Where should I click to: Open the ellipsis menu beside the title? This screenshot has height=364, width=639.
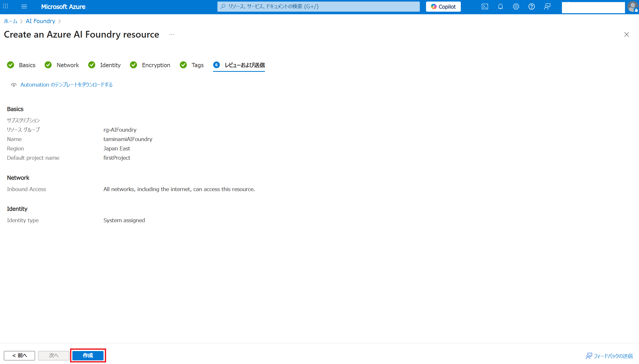tap(172, 34)
